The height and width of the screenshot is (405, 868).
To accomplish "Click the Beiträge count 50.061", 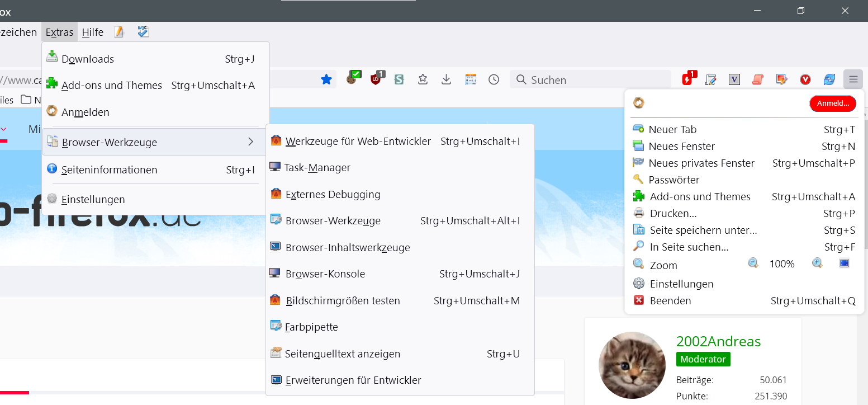I will pos(773,380).
